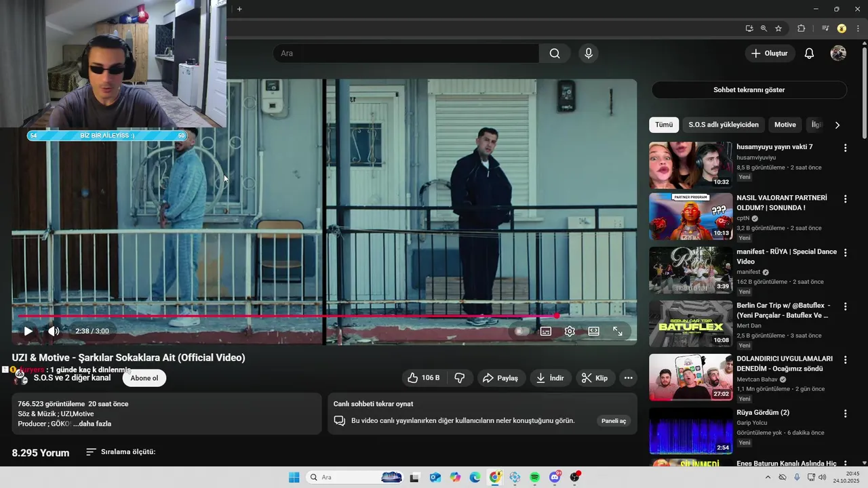Image resolution: width=868 pixels, height=488 pixels.
Task: Click the magnifier search button
Action: pos(555,53)
